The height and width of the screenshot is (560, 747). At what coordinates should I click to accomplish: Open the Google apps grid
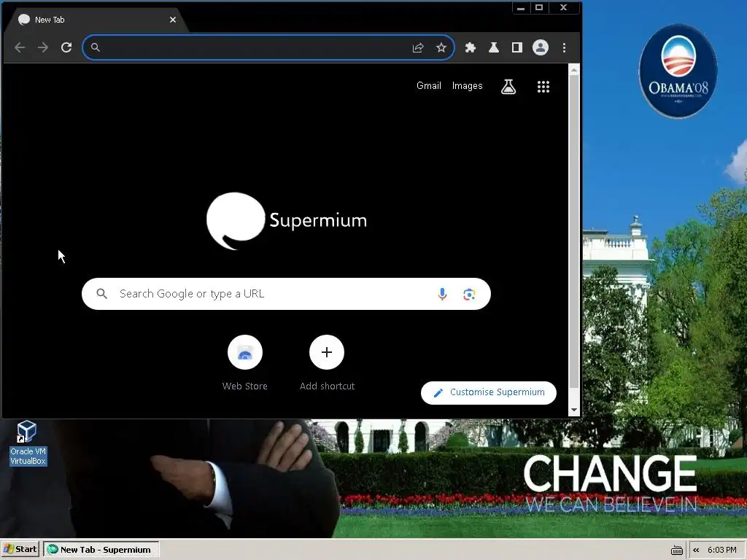543,87
